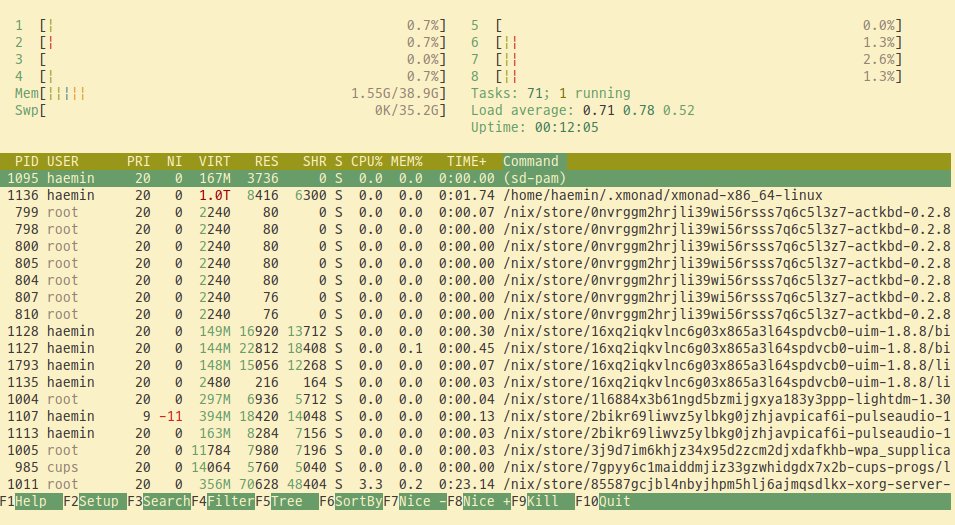Select uim process row PID 1135
Screen dimensions: 955x525
[x=475, y=382]
